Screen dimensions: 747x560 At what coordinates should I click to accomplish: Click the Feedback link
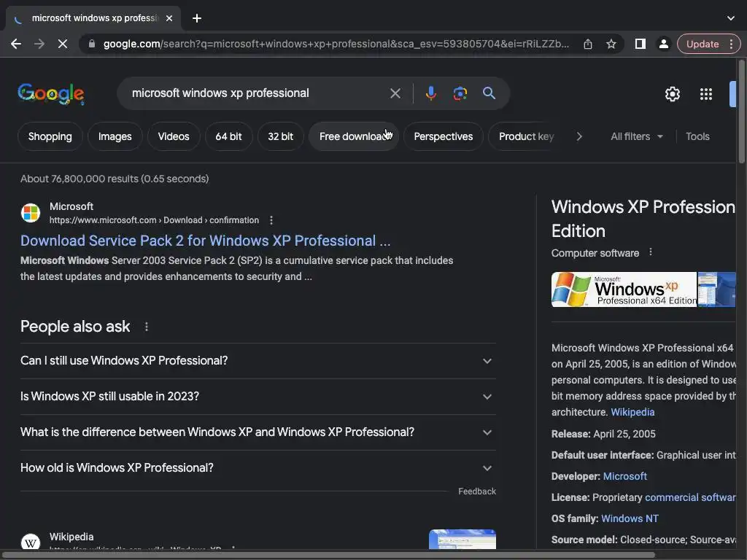click(477, 491)
